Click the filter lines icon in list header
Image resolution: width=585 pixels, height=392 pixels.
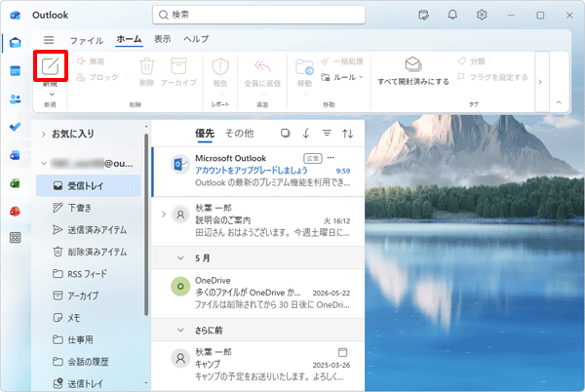(327, 133)
